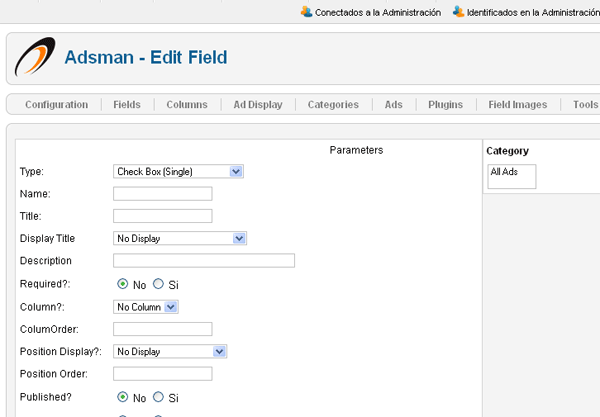Screen dimensions: 600x417
Task: Expand the Position Display? dropdown
Action: [x=170, y=351]
